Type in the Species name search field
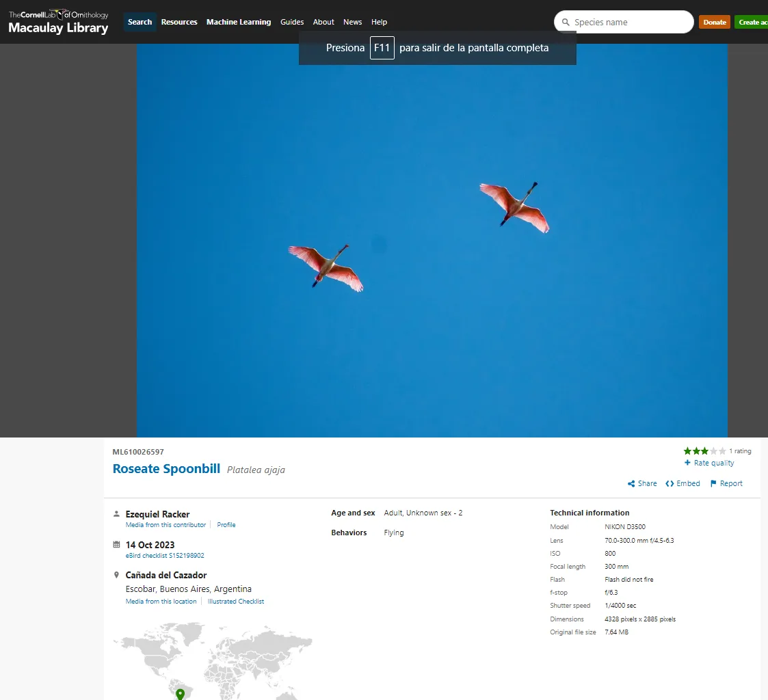 pos(629,23)
